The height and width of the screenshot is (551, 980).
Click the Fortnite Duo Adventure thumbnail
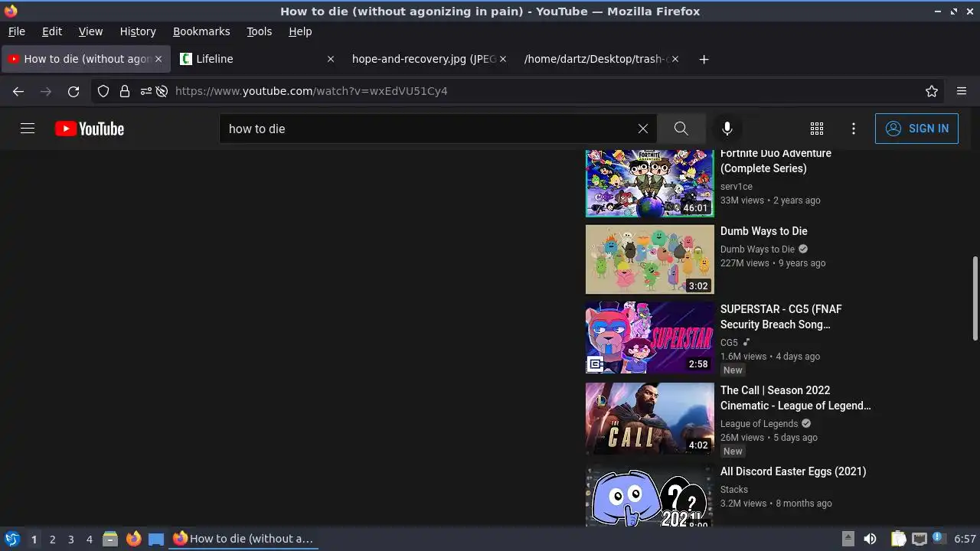coord(650,184)
